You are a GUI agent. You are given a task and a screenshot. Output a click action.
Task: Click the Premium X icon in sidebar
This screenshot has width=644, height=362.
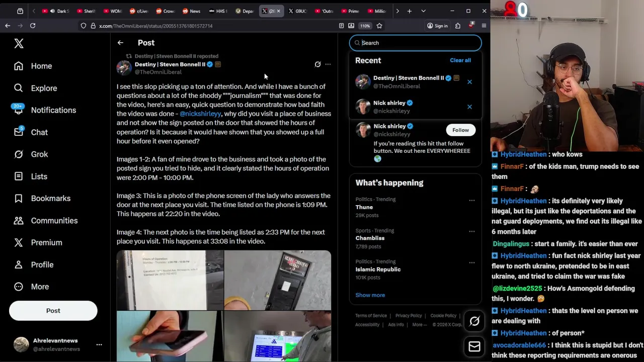click(19, 242)
